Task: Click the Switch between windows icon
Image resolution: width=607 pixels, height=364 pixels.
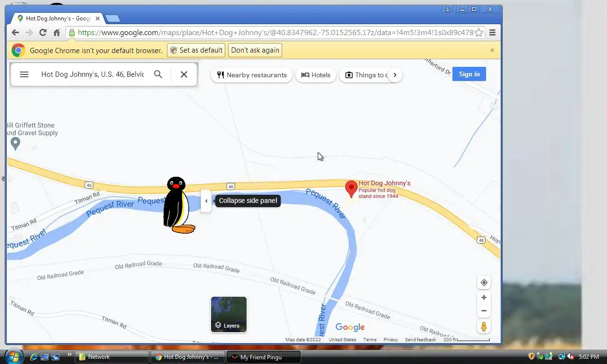Action: (55, 357)
